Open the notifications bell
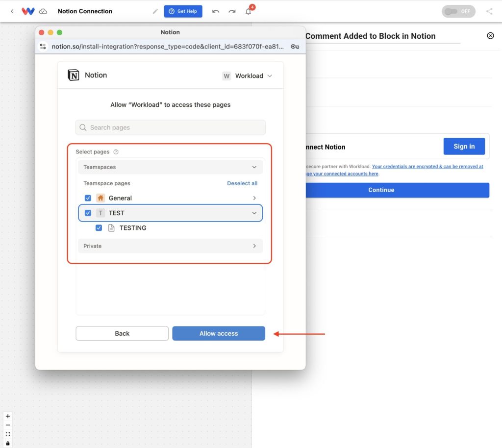Screen dimensions: 502x448 (249, 12)
